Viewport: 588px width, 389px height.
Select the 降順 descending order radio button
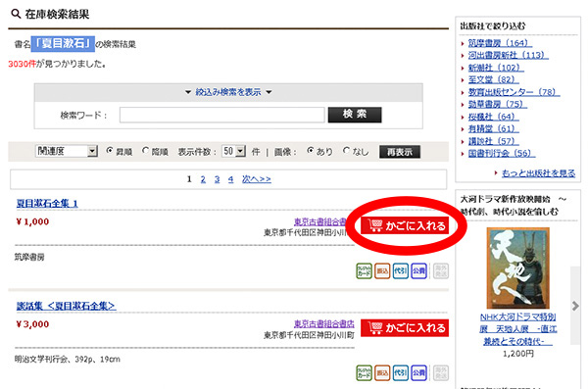[x=145, y=151]
